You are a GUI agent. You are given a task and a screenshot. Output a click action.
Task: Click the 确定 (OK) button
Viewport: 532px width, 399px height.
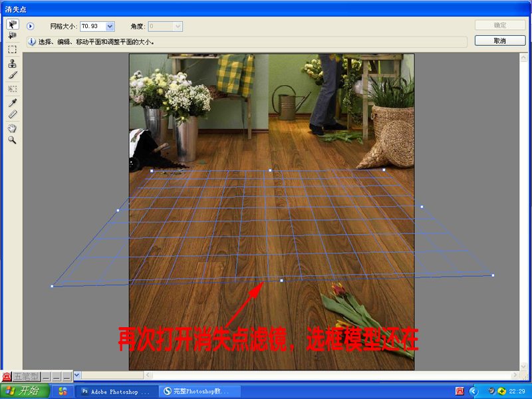(500, 25)
